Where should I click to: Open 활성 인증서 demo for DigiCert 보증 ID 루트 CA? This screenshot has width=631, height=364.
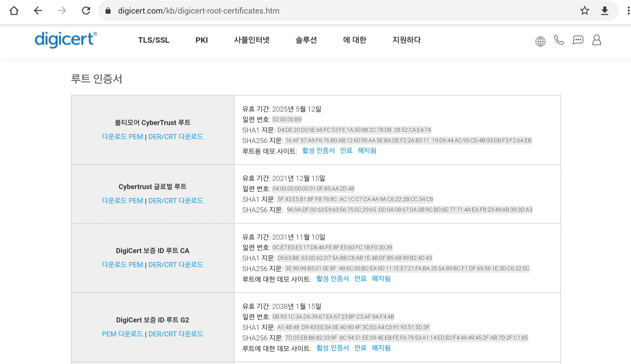(x=332, y=279)
